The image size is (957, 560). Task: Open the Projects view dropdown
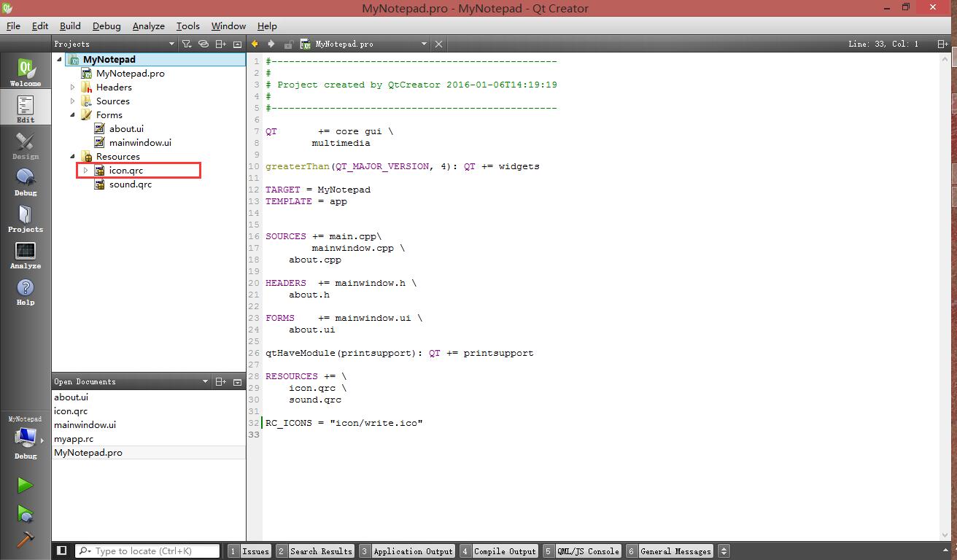pos(114,44)
